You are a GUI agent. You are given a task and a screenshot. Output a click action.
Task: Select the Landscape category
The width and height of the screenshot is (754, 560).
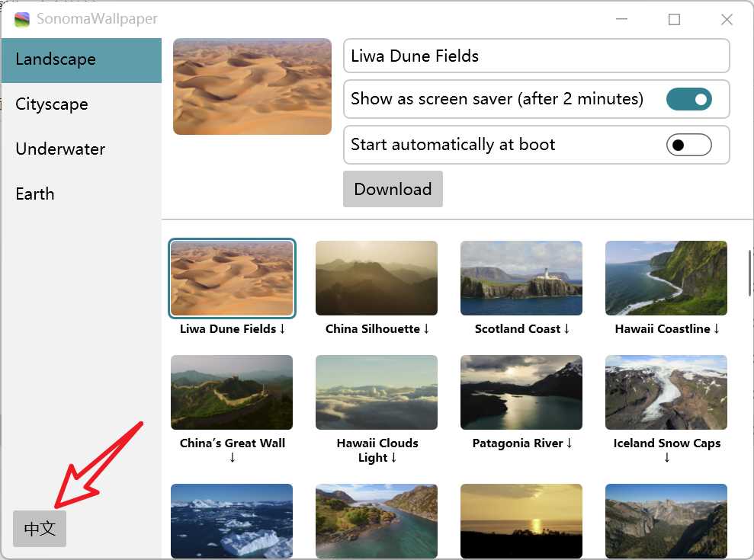[x=81, y=60]
